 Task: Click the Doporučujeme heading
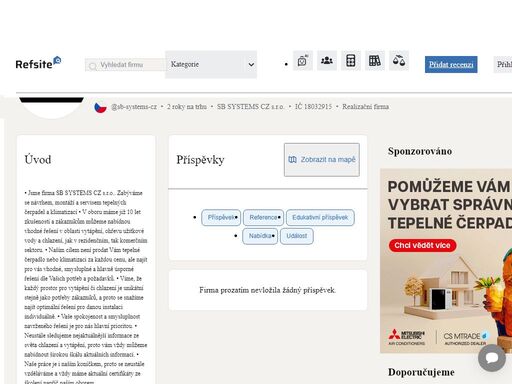pos(421,372)
